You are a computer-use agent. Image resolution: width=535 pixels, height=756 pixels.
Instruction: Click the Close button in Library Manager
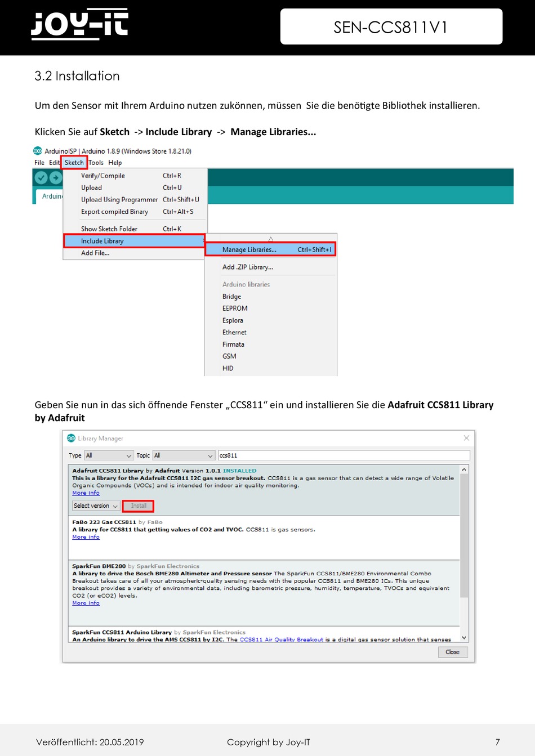pos(452,652)
